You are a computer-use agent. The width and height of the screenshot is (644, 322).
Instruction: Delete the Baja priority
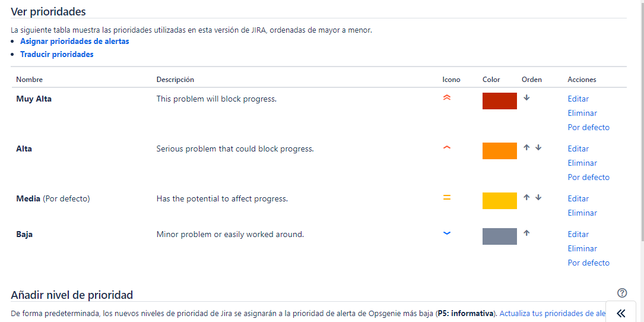coord(582,248)
